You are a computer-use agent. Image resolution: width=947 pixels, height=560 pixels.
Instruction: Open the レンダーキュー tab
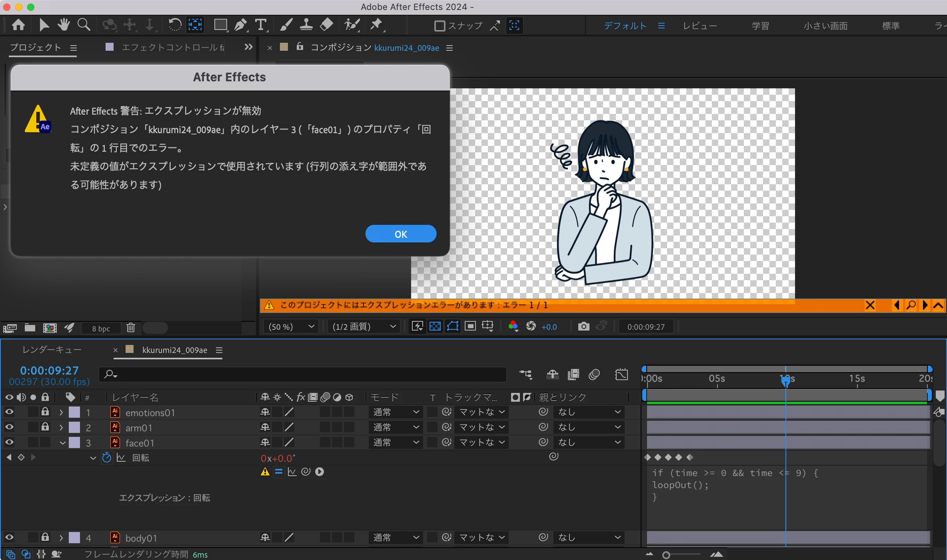[52, 350]
